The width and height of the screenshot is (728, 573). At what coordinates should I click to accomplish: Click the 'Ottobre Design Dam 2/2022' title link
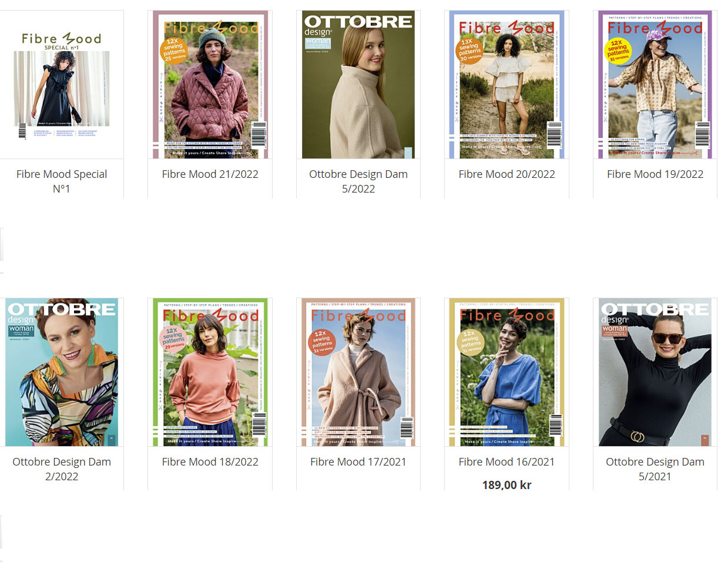(62, 469)
